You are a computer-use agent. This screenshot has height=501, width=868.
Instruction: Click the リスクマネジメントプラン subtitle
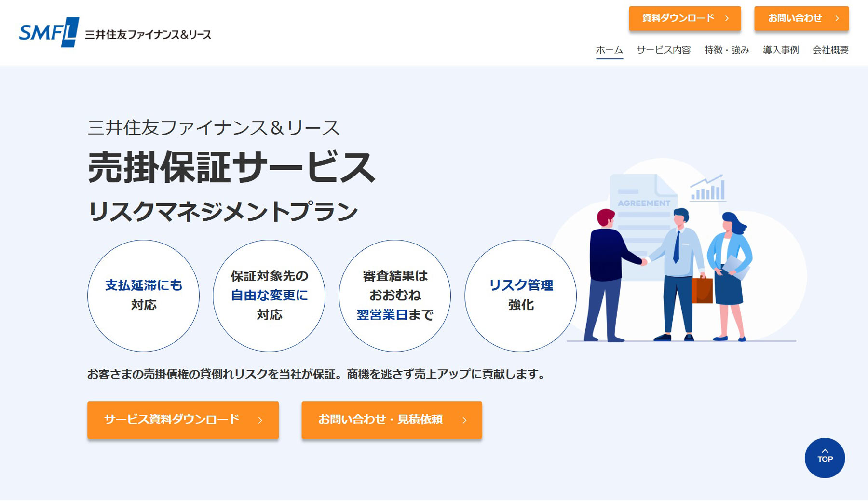click(223, 212)
